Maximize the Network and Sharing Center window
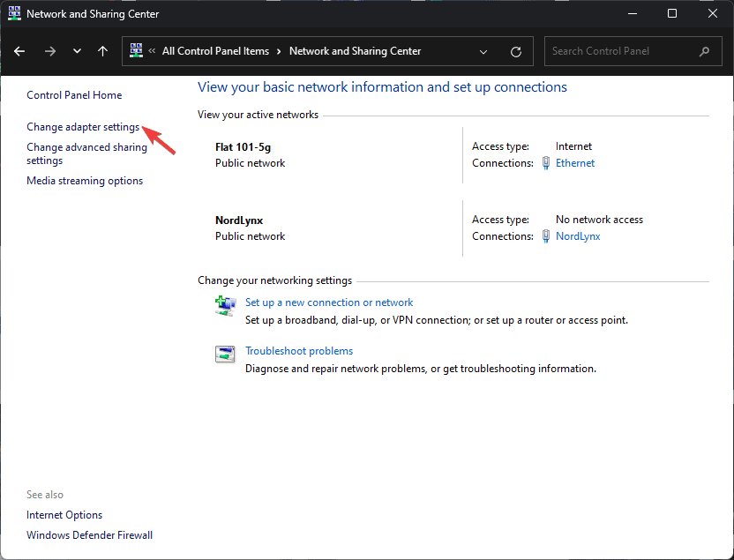 tap(672, 13)
